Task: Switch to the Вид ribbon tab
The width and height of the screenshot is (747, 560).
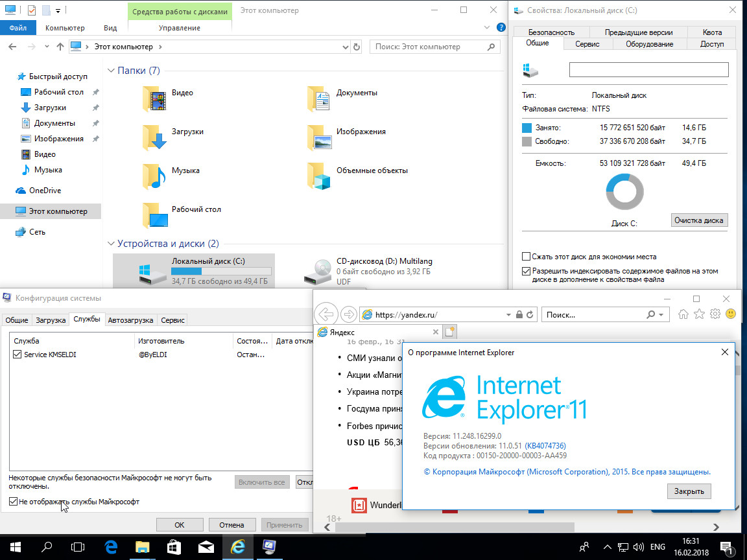Action: (x=110, y=28)
